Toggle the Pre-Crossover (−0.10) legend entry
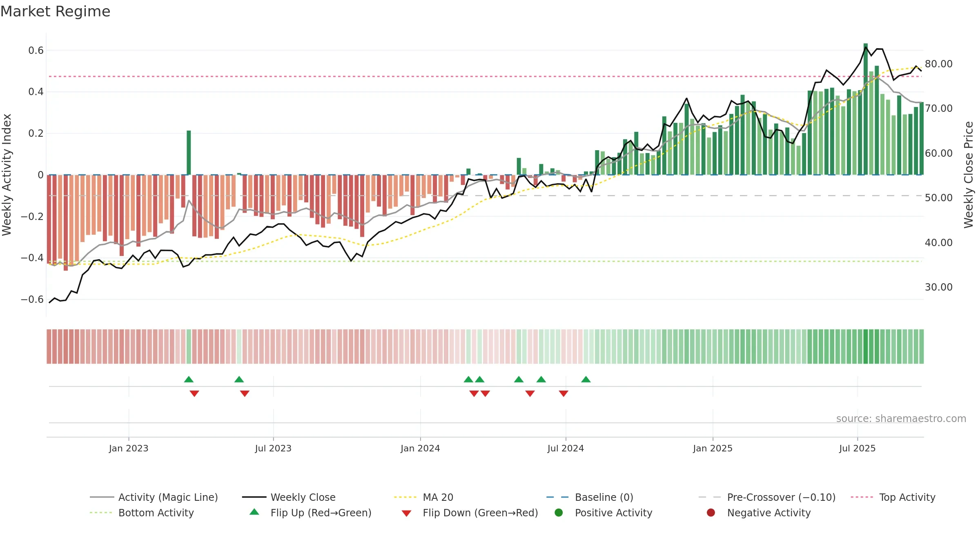 pyautogui.click(x=767, y=497)
